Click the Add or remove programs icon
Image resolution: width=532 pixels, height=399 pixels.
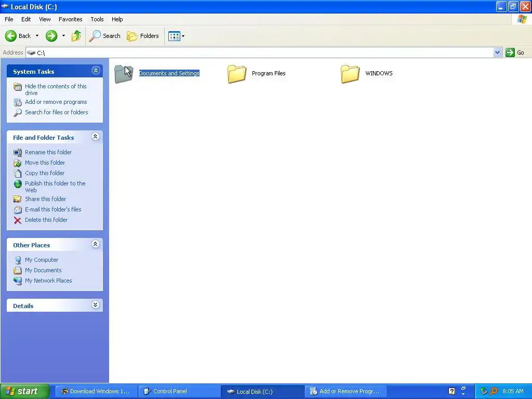point(18,102)
